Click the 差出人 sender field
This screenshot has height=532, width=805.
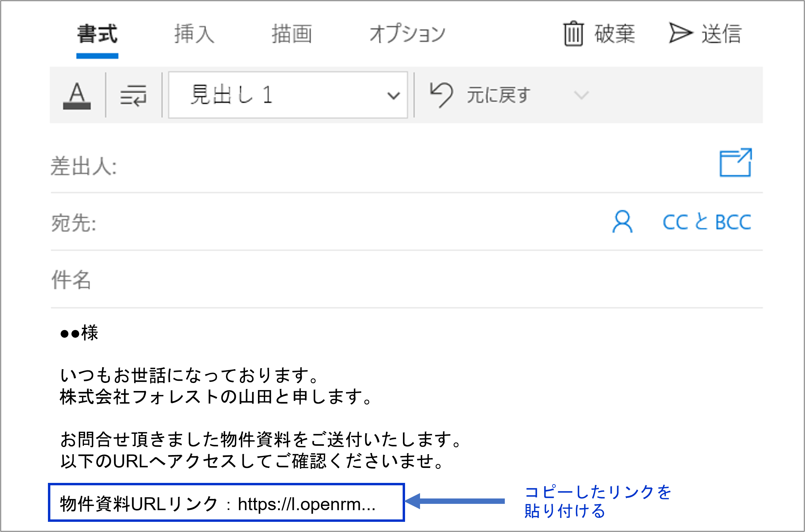point(407,166)
